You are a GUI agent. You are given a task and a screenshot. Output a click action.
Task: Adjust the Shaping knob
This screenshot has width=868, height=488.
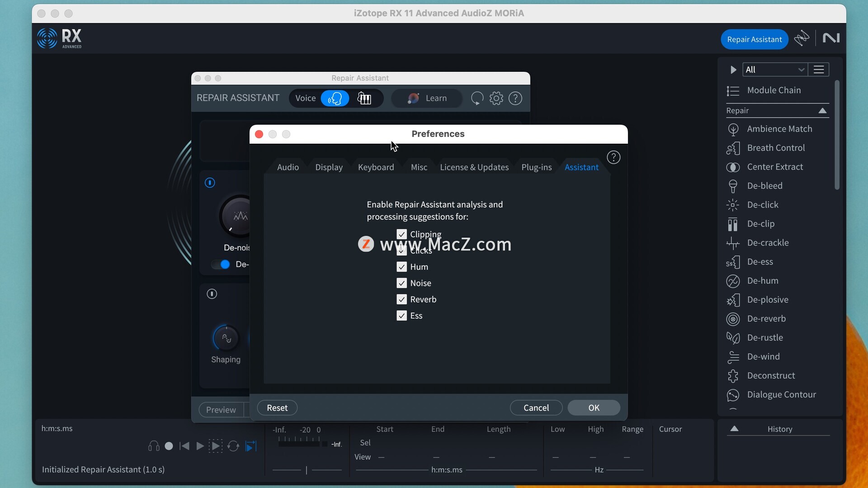pos(226,338)
